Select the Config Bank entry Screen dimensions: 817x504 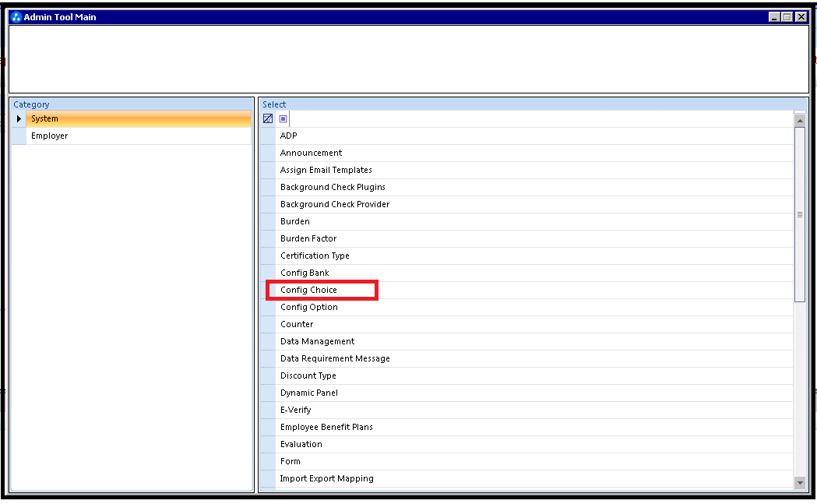(x=534, y=273)
